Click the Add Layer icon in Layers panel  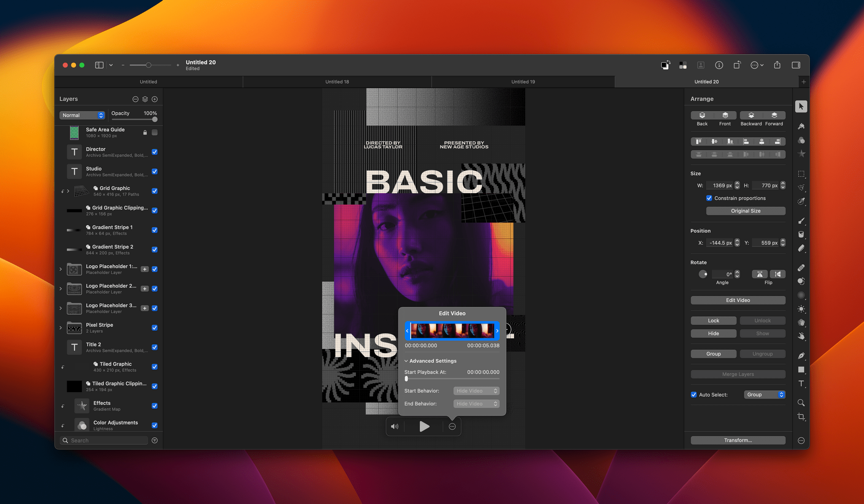(154, 99)
